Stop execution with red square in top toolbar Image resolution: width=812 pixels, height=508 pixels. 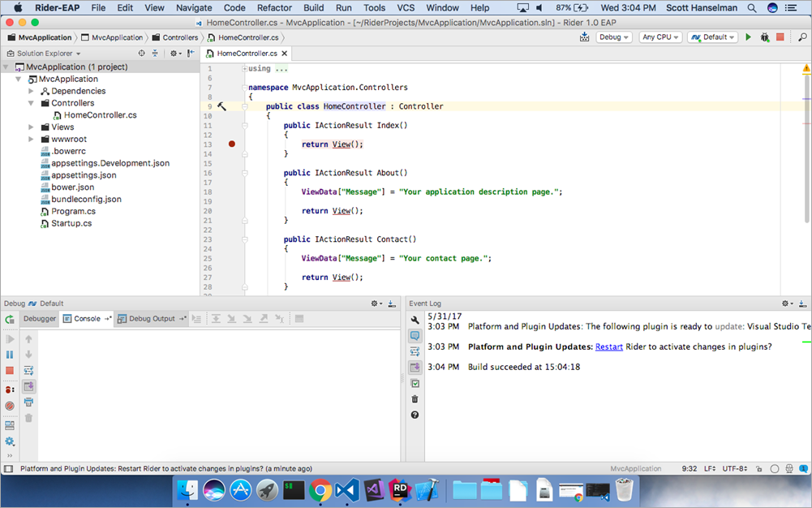[780, 37]
